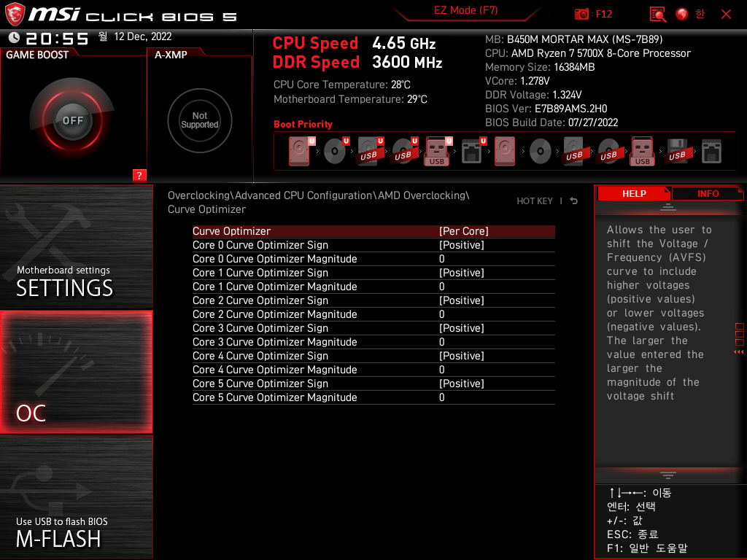Screen dimensions: 747x560
Task: Take a screenshot with the F12 camera icon
Action: click(x=581, y=14)
